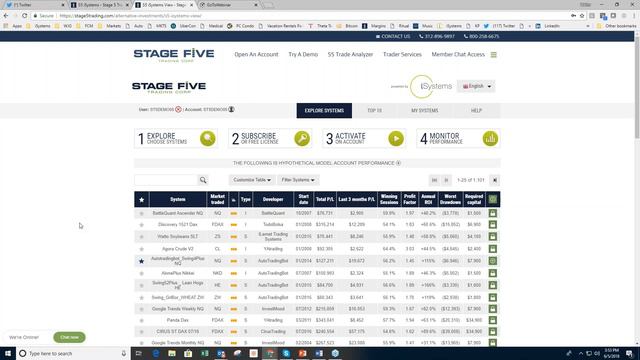Click green subscribe icon in AlonaPlus Nikkei row
Screen dimensions: 640x360
click(493, 273)
